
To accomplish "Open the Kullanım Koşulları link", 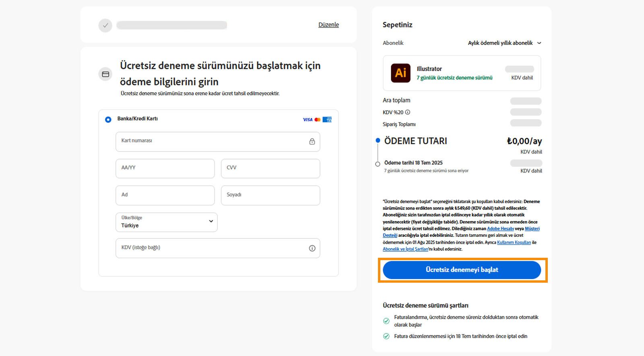I will (x=514, y=242).
